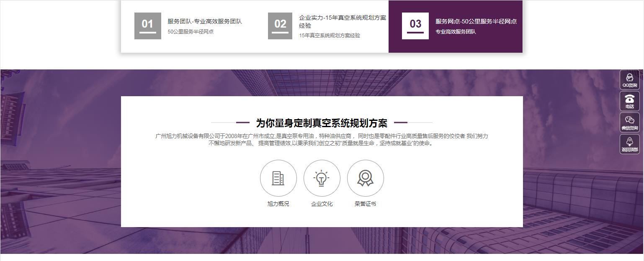Click the 荣誉证书 text label

pos(365,204)
